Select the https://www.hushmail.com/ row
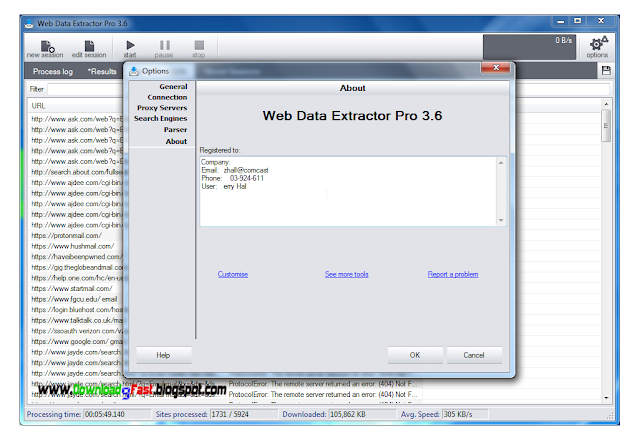This screenshot has width=640, height=440. pos(76,246)
